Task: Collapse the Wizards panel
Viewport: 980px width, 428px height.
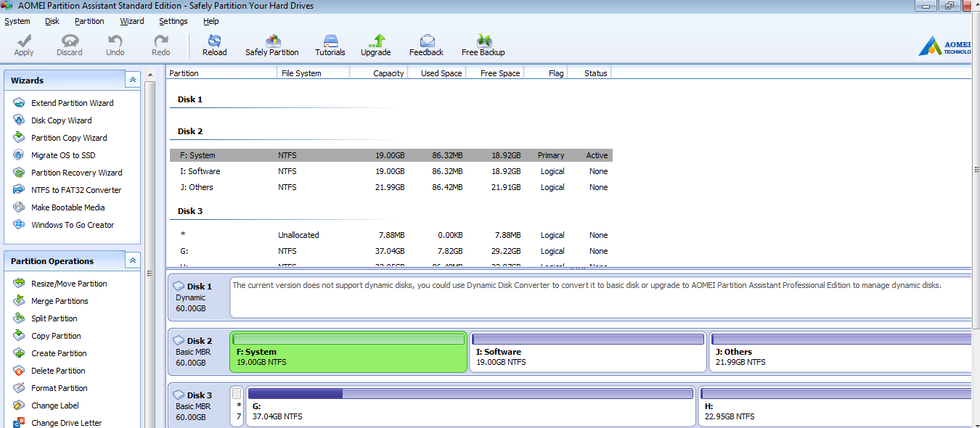Action: click(133, 80)
